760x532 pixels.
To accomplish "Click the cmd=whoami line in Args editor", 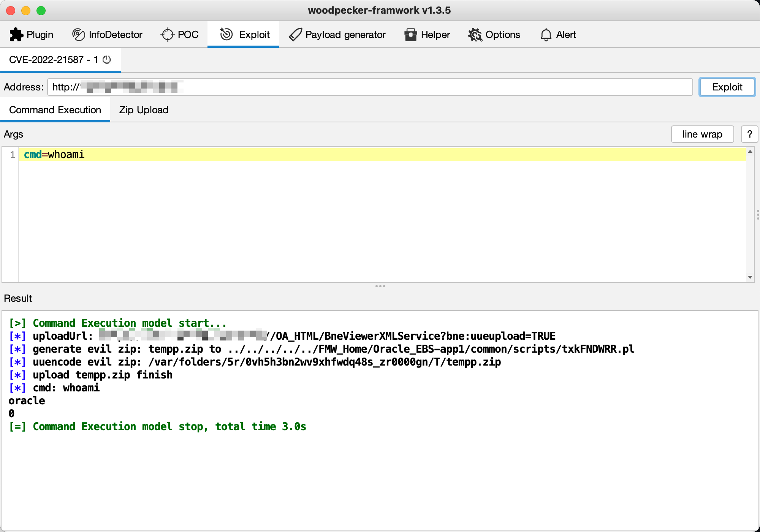I will [54, 155].
